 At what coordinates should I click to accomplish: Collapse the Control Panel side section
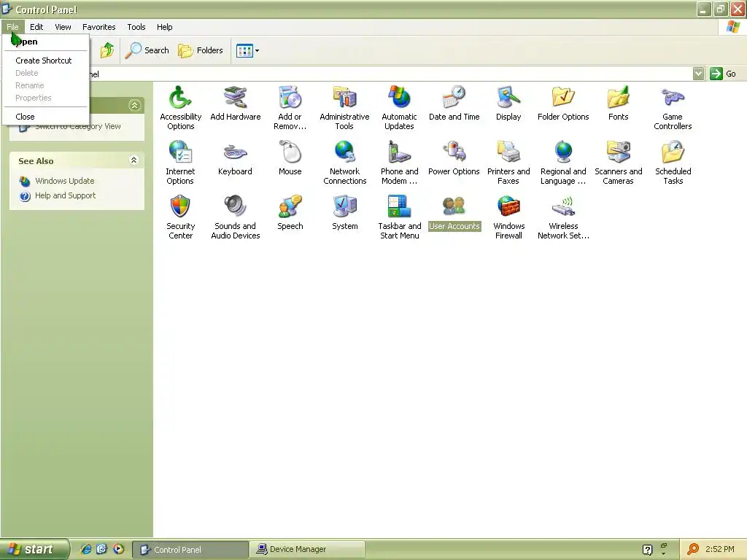pos(134,105)
